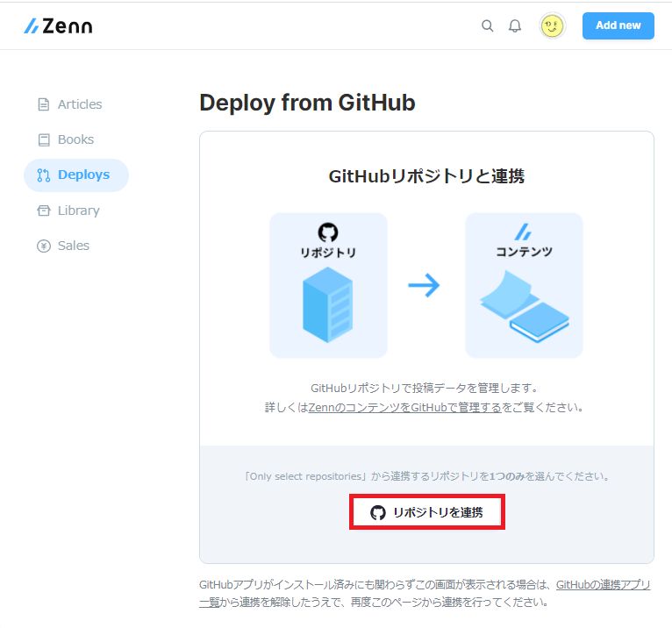Viewport: 672px width, 628px height.
Task: Open notifications bell icon
Action: (515, 25)
